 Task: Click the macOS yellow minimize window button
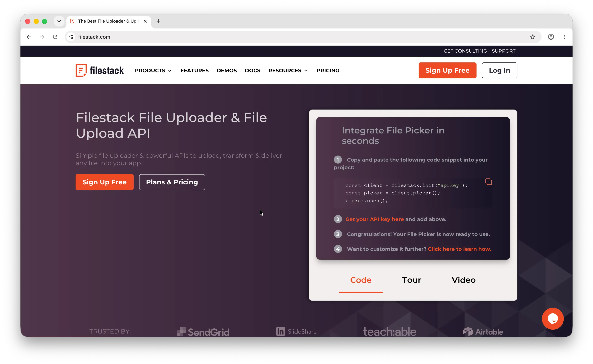pyautogui.click(x=36, y=21)
